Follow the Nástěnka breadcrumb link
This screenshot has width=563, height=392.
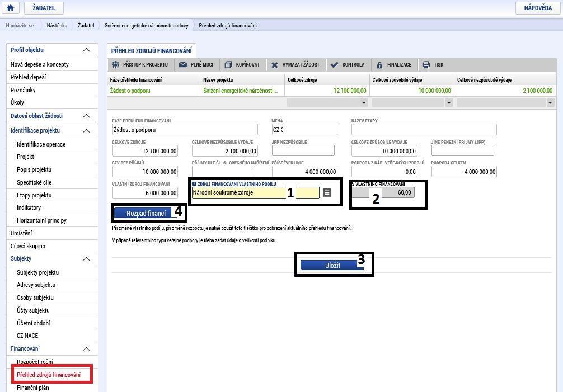57,26
